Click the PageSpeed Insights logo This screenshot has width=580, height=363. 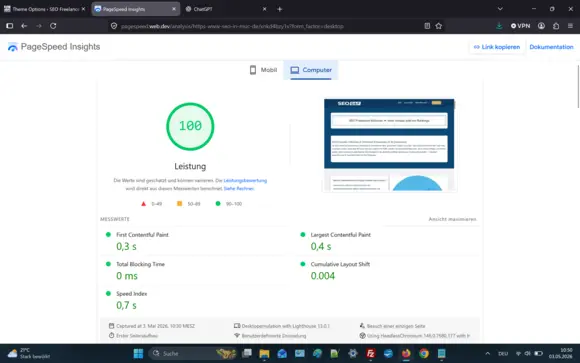tap(54, 47)
